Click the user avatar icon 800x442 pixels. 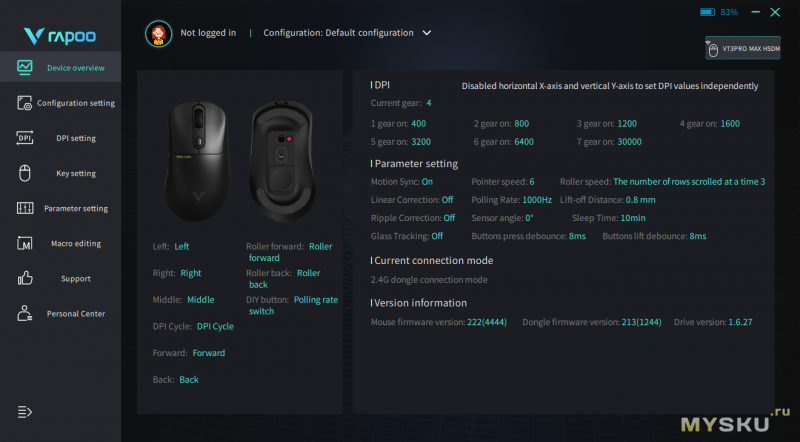(157, 33)
